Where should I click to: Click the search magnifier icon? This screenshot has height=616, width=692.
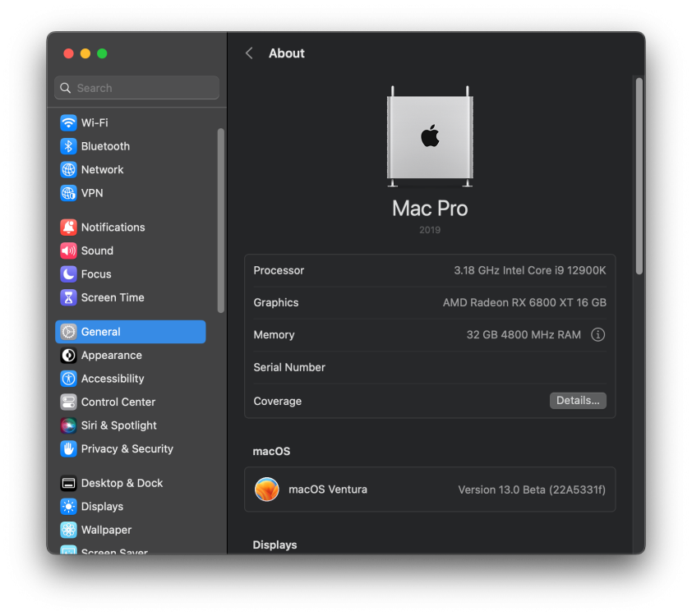(65, 88)
